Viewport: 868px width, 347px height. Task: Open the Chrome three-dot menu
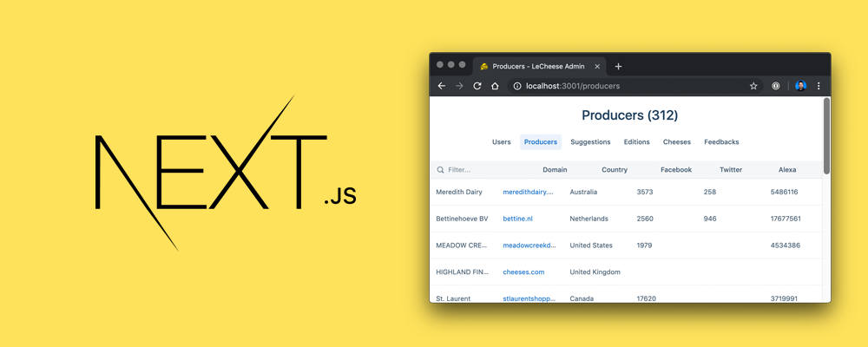[x=819, y=86]
